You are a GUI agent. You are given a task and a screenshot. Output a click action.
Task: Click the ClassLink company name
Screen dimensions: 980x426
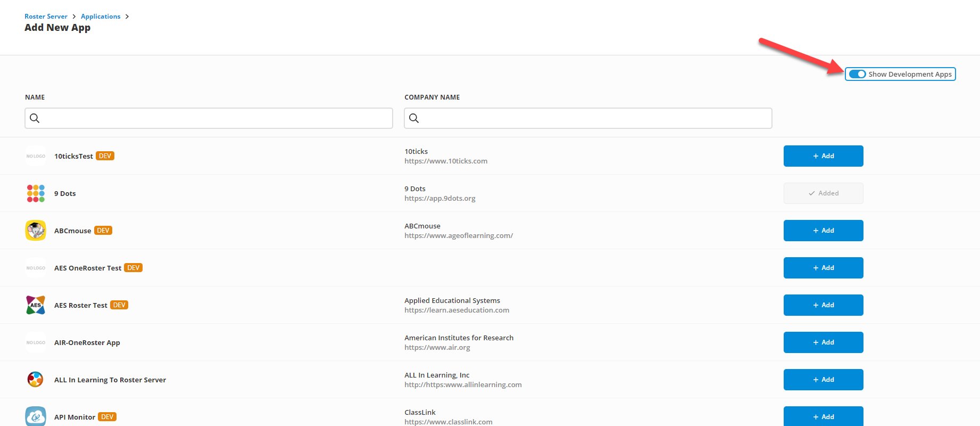click(x=420, y=412)
